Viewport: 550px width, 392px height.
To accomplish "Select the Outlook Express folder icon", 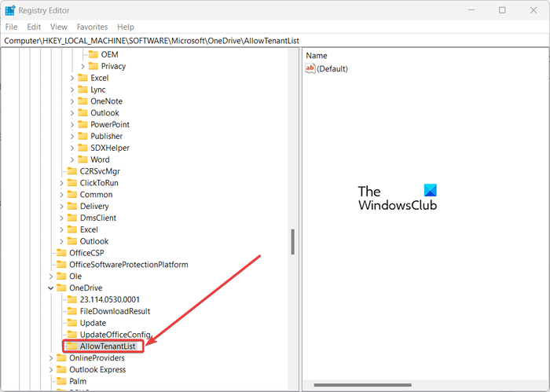I will (62, 369).
